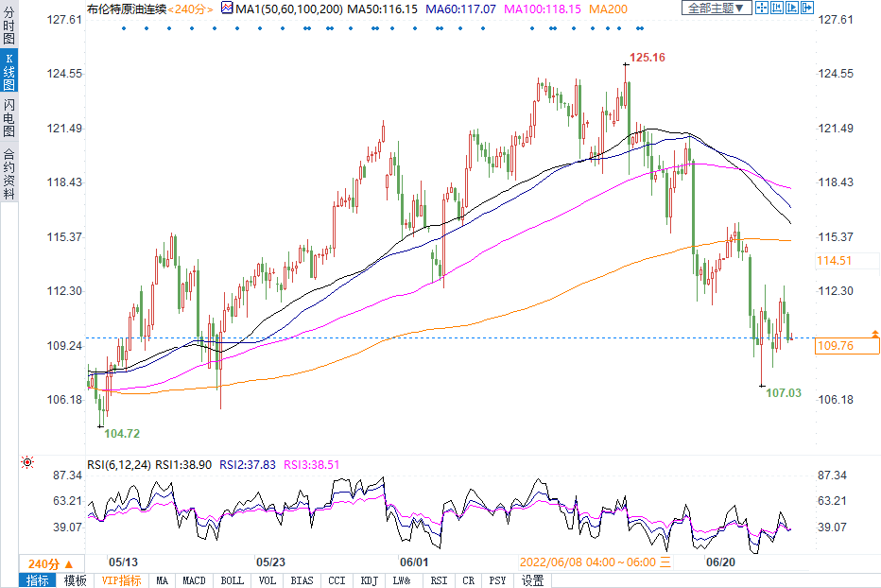Screen dimensions: 881x588
Task: Click the red sun icon beside RSI
Action: (x=27, y=463)
